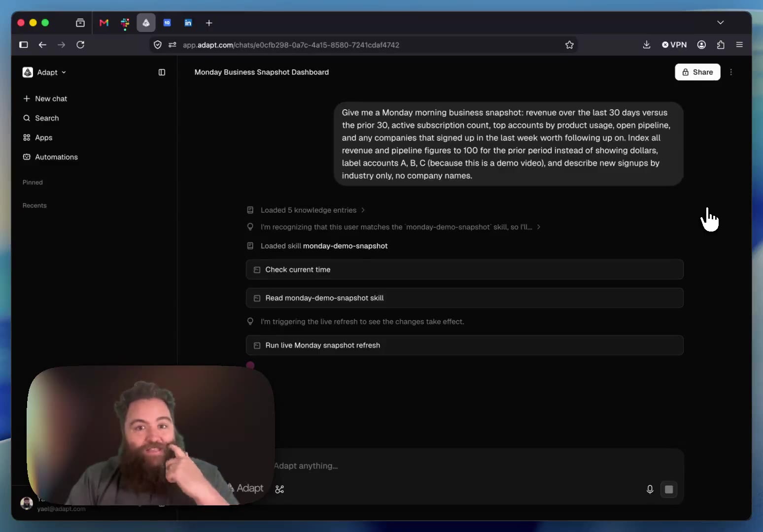The width and height of the screenshot is (763, 532).
Task: Click the Run live refresh step icon
Action: tap(257, 346)
